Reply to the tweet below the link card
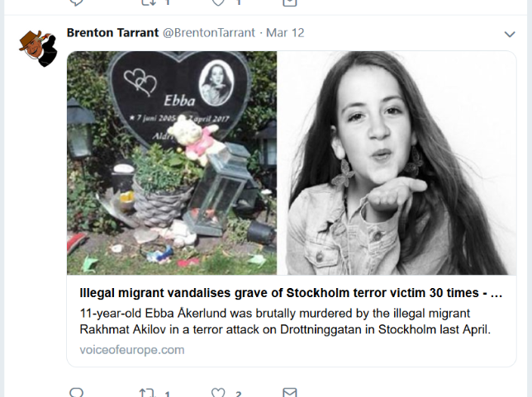 [x=76, y=393]
